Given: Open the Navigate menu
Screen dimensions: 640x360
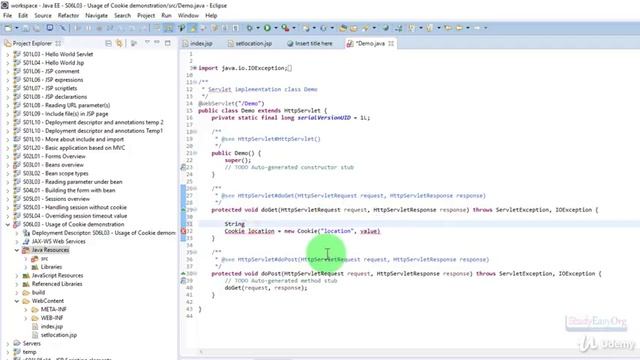Looking at the screenshot, I should (x=96, y=16).
